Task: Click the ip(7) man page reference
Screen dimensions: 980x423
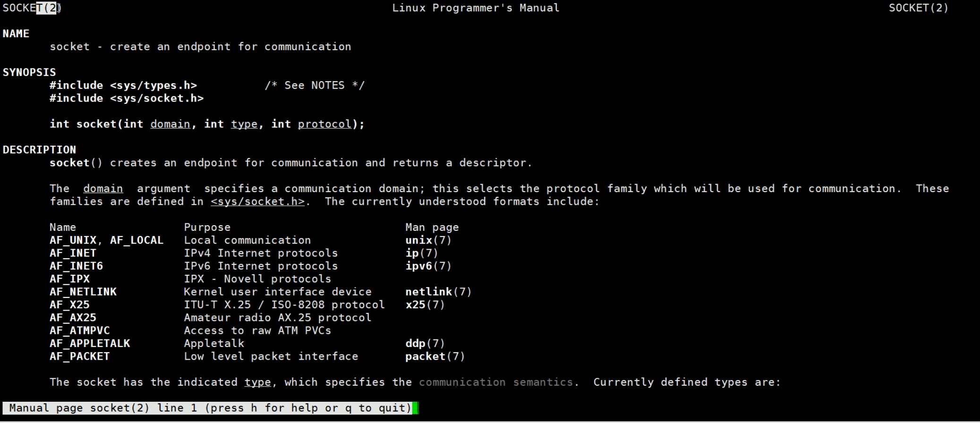Action: 421,253
